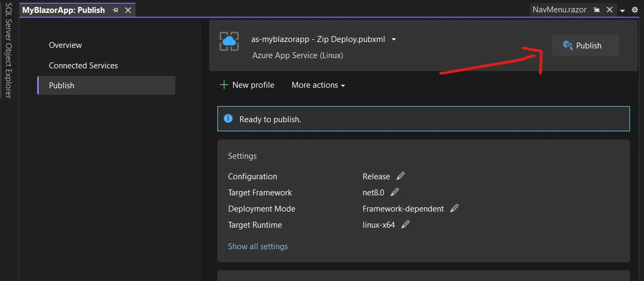Click the info icon in Ready to publish
Viewport: 644px width, 281px height.
tap(228, 119)
